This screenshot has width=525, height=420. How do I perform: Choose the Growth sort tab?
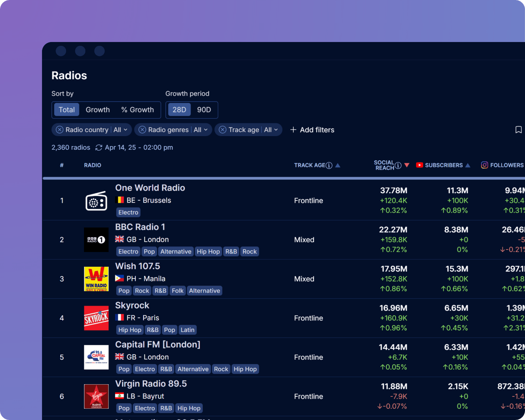pyautogui.click(x=98, y=110)
